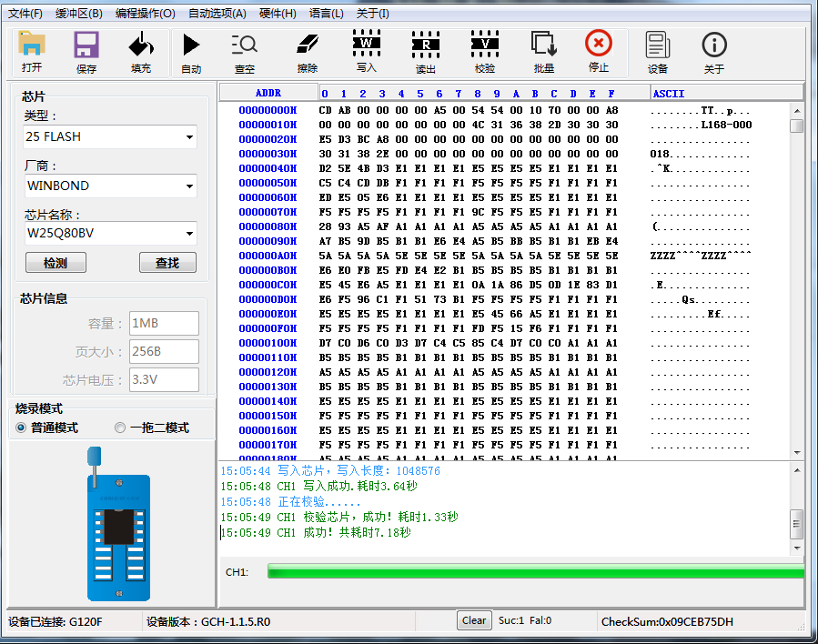The image size is (818, 644).
Task: Click log line '正在校验......'
Action: click(318, 501)
